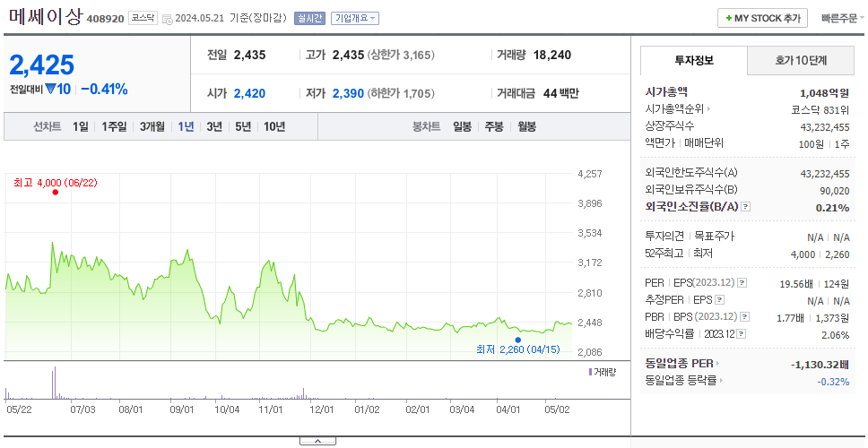Select the 3개월 line chart period

point(152,126)
